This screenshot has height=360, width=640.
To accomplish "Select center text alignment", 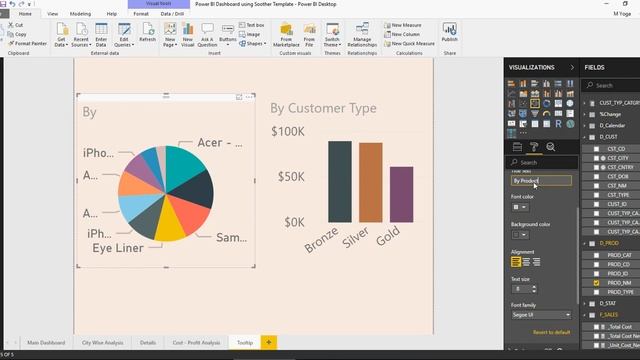I will 526,262.
